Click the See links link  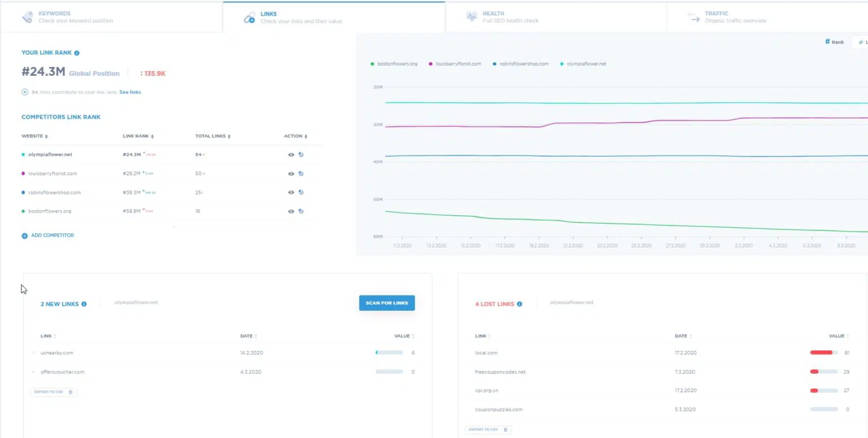pos(130,92)
